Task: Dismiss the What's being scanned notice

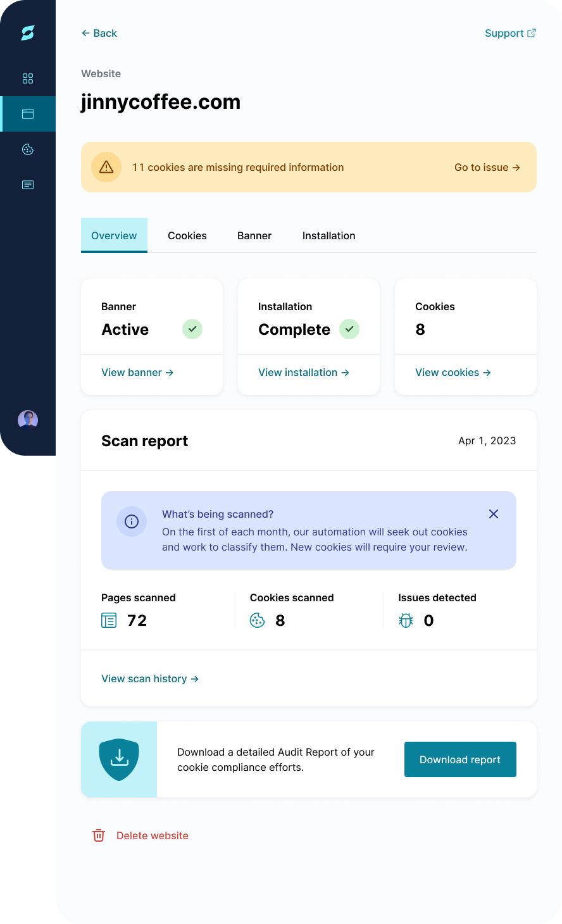Action: point(494,514)
